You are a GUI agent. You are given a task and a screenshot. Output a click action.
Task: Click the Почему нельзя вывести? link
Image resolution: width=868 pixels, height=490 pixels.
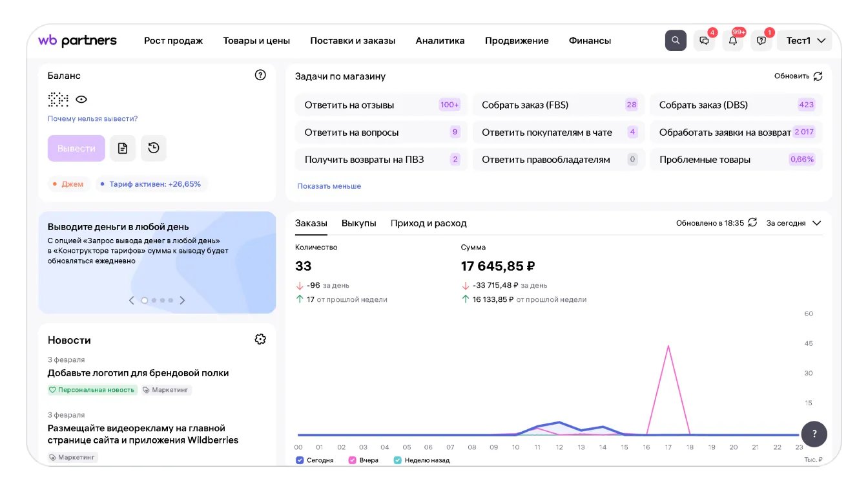[x=92, y=119]
